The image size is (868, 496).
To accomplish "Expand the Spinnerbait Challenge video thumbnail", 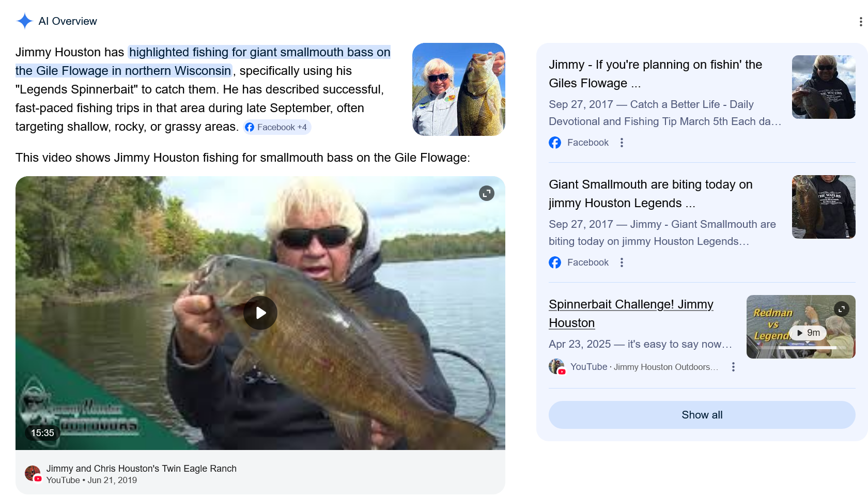I will click(x=842, y=309).
